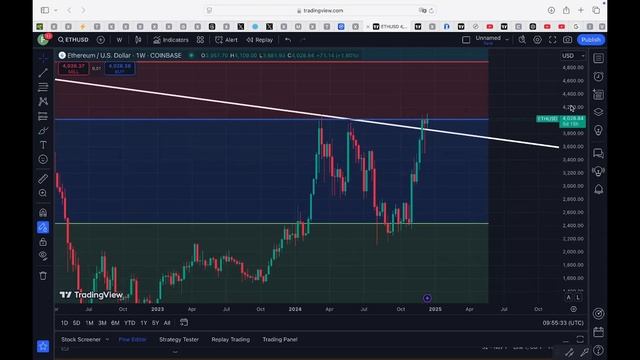Click the trash icon to remove drawings
Image resolution: width=640 pixels, height=360 pixels.
[43, 276]
